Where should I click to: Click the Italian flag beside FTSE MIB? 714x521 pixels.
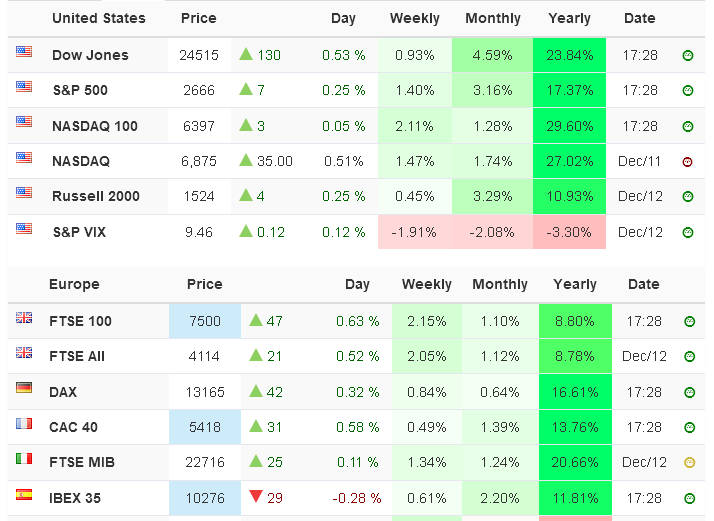click(x=24, y=458)
